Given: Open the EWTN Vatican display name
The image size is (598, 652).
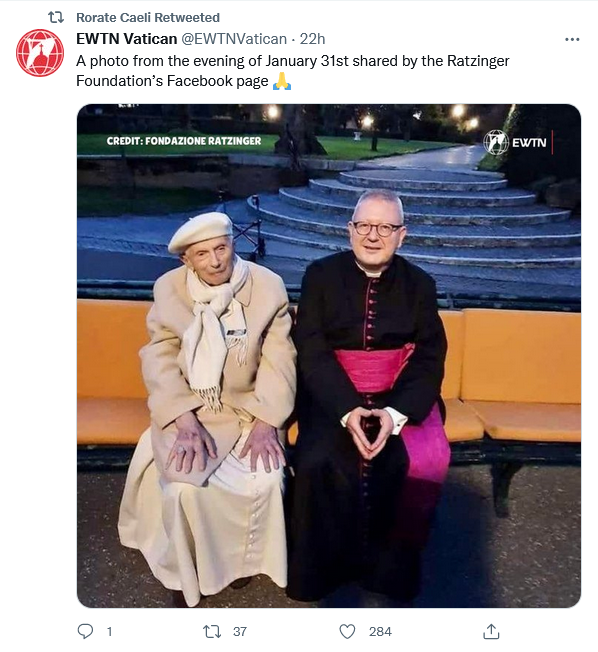Looking at the screenshot, I should click(x=126, y=39).
